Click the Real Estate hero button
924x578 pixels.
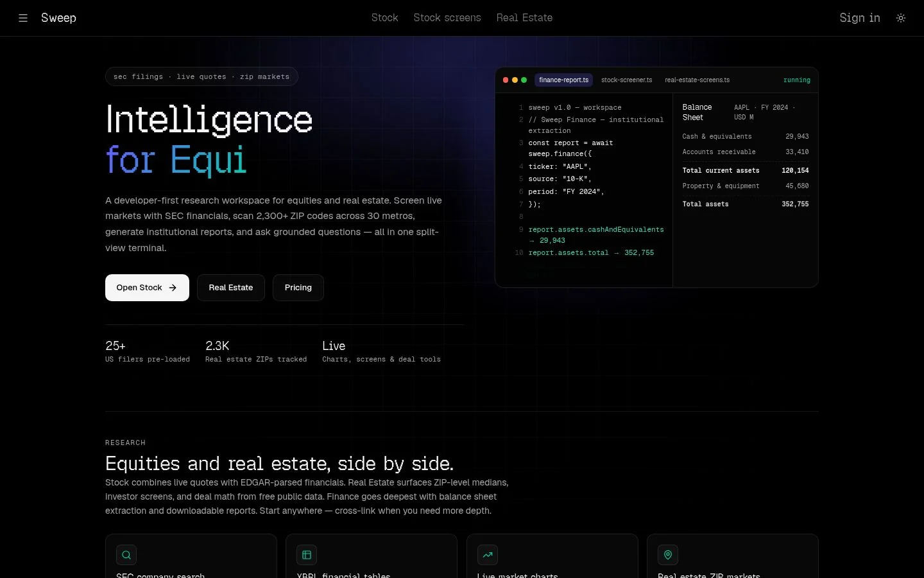point(231,288)
